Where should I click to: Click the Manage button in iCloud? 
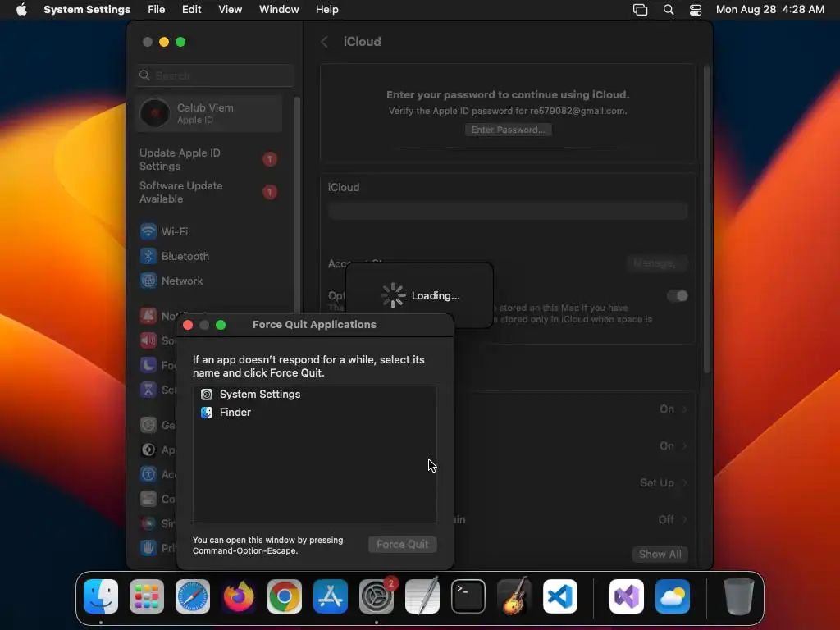pyautogui.click(x=656, y=263)
